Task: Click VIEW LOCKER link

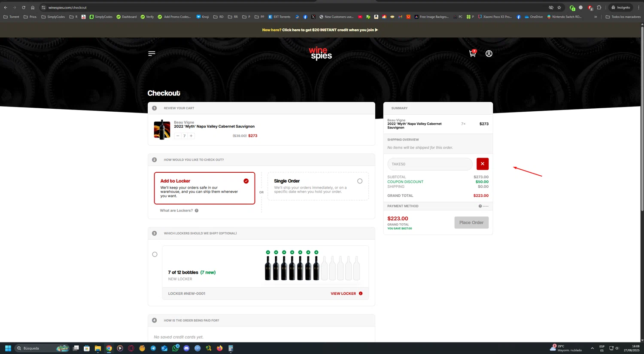Action: point(343,294)
